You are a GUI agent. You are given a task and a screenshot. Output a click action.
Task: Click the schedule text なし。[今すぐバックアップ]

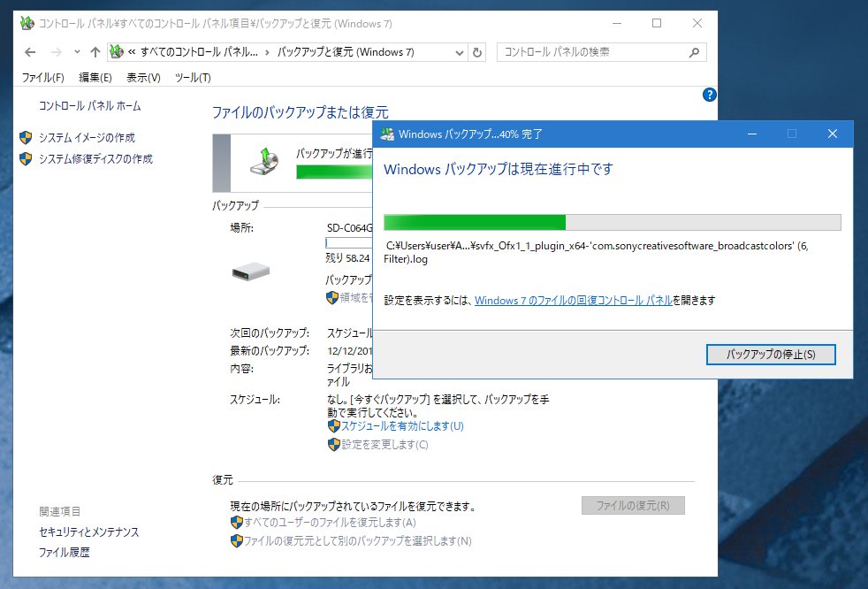[438, 406]
